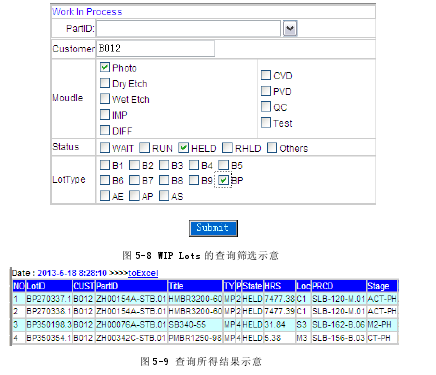This screenshot has width=436, height=375.
Task: Click the Loc column header
Action: coord(303,286)
